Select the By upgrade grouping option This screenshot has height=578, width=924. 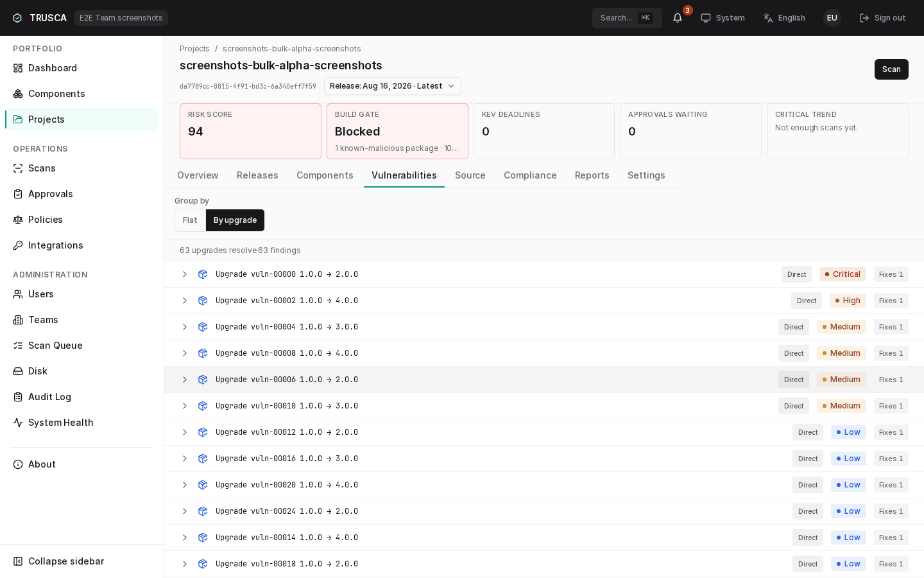(x=235, y=220)
